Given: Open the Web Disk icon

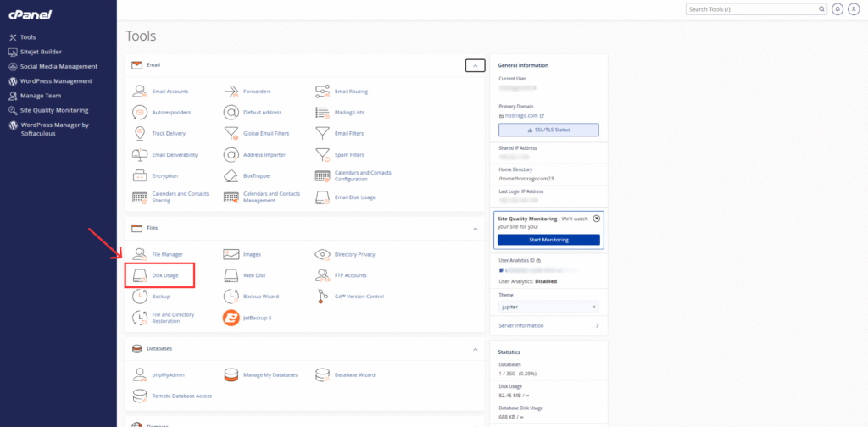Looking at the screenshot, I should pyautogui.click(x=231, y=275).
